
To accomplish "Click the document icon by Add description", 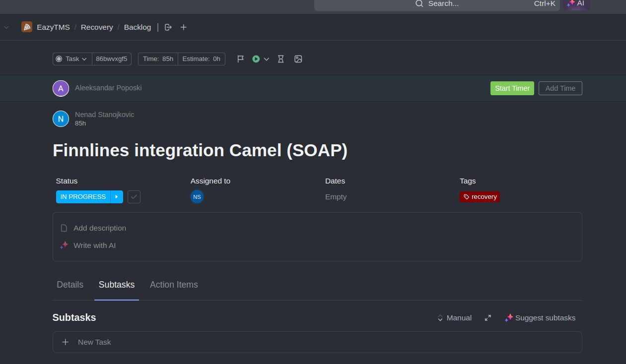I will click(x=64, y=228).
